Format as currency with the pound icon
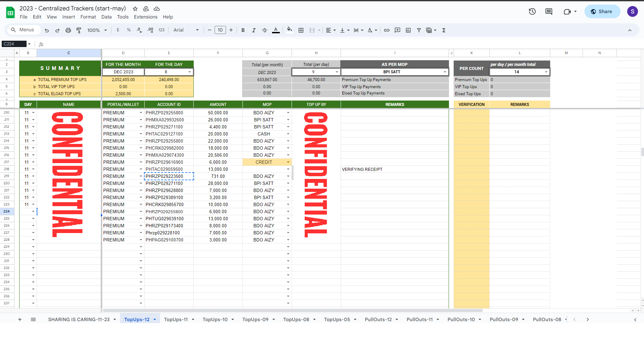644x344 pixels. [118, 30]
